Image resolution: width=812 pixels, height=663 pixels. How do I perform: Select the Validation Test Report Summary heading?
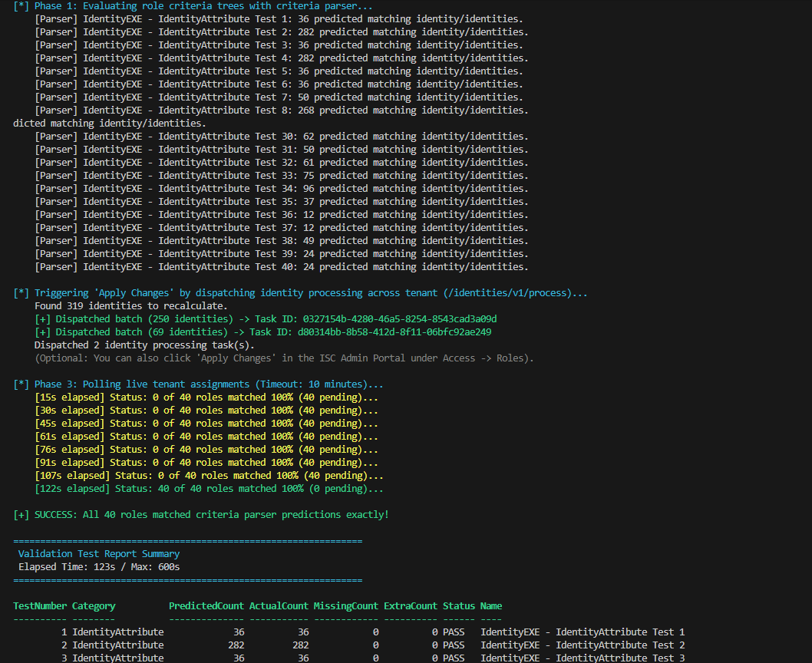tap(99, 554)
